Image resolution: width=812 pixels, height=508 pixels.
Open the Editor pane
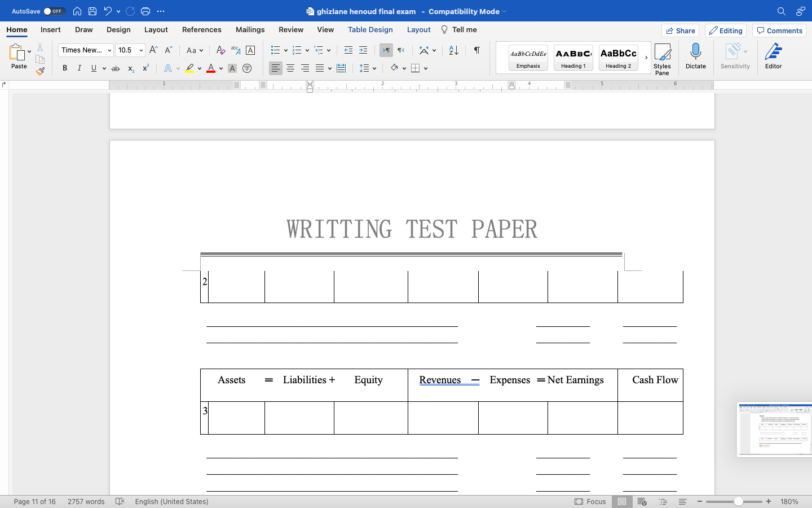(773, 56)
